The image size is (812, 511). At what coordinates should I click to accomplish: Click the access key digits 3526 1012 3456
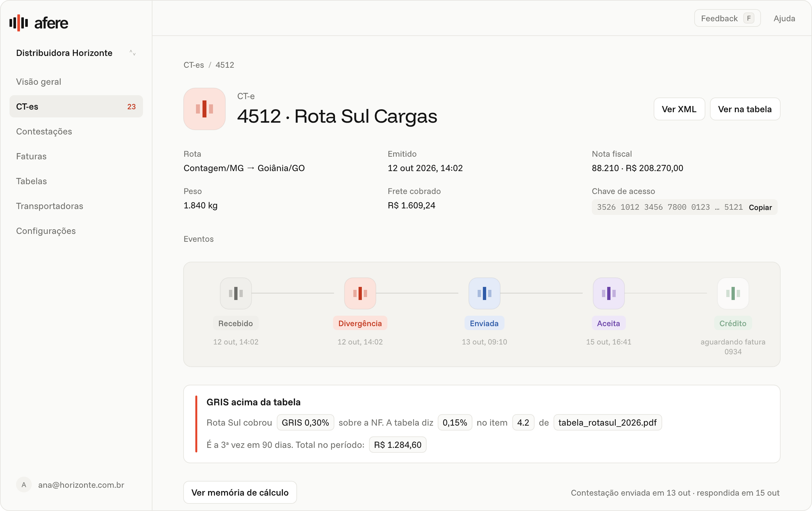630,207
